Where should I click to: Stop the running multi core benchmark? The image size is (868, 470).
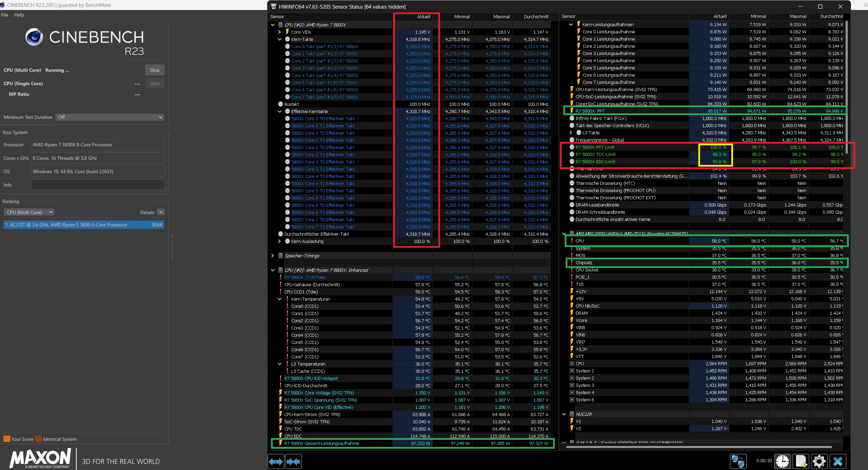point(155,70)
